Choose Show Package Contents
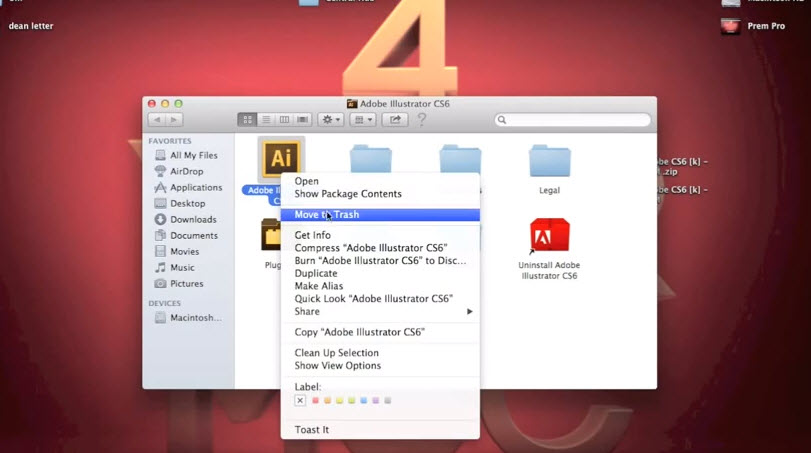 (x=380, y=194)
